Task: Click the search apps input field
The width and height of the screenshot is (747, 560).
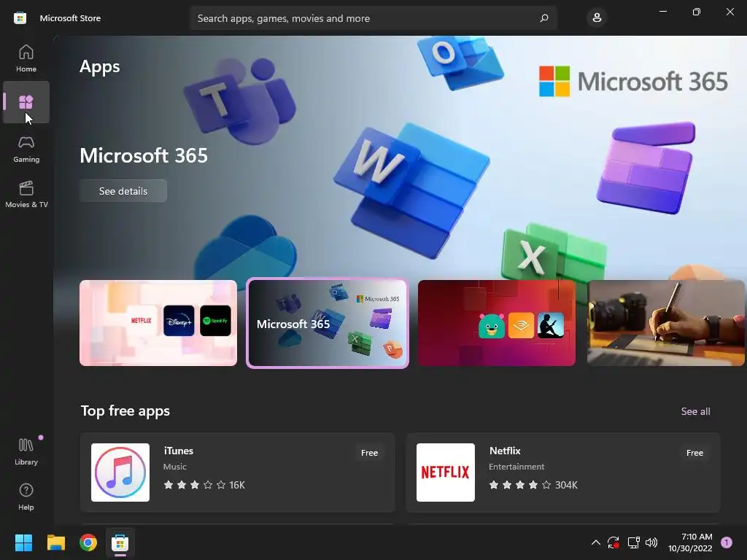Action: pos(373,18)
